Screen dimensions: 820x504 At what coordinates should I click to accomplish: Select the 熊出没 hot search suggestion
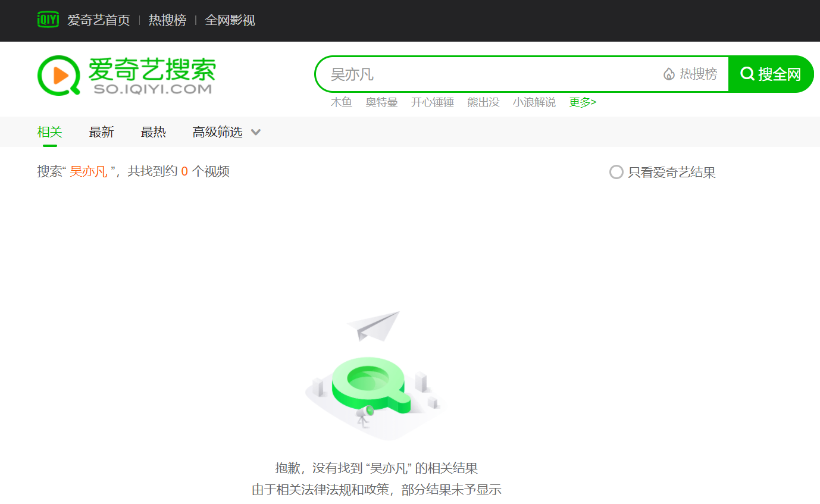pyautogui.click(x=483, y=102)
